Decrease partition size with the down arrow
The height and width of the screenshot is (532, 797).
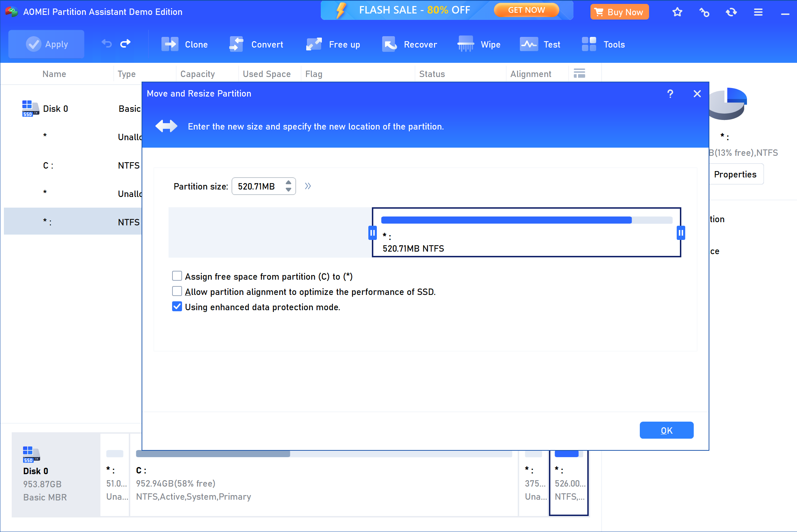[x=288, y=190]
